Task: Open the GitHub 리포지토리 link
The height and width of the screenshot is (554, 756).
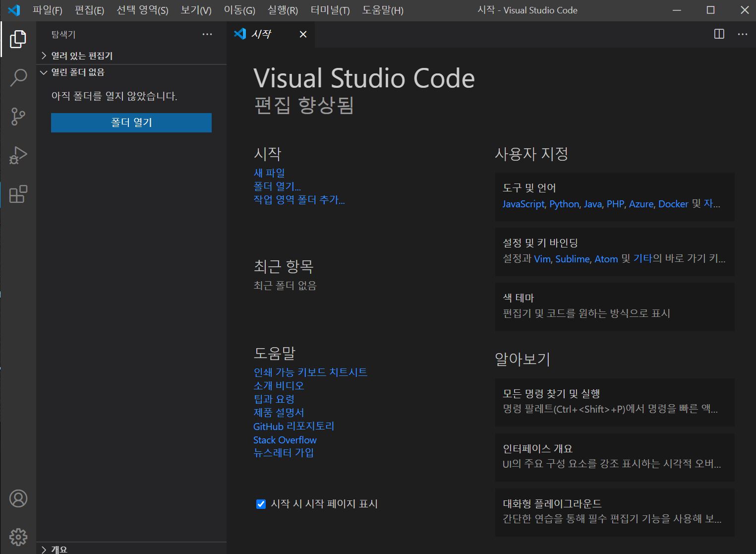Action: [x=294, y=426]
